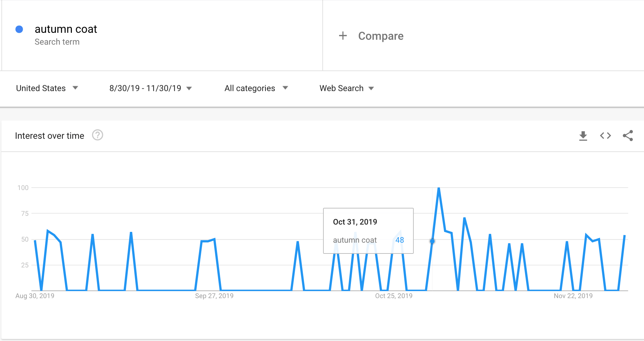Edit the autumn coat search term
Viewport: 644px width, 341px height.
(x=66, y=29)
